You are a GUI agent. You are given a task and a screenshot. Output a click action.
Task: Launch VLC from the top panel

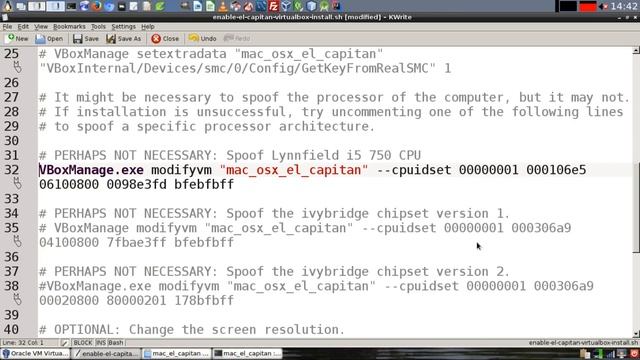[223, 6]
